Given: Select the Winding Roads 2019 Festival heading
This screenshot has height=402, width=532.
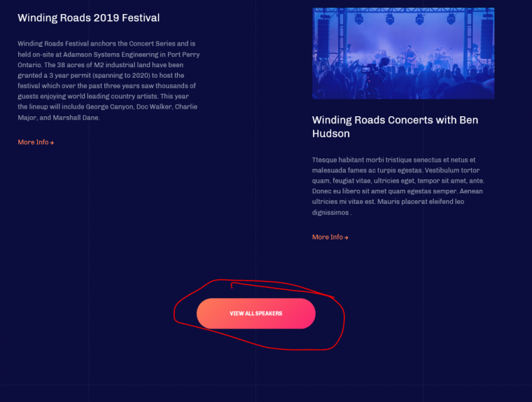Looking at the screenshot, I should 89,18.
